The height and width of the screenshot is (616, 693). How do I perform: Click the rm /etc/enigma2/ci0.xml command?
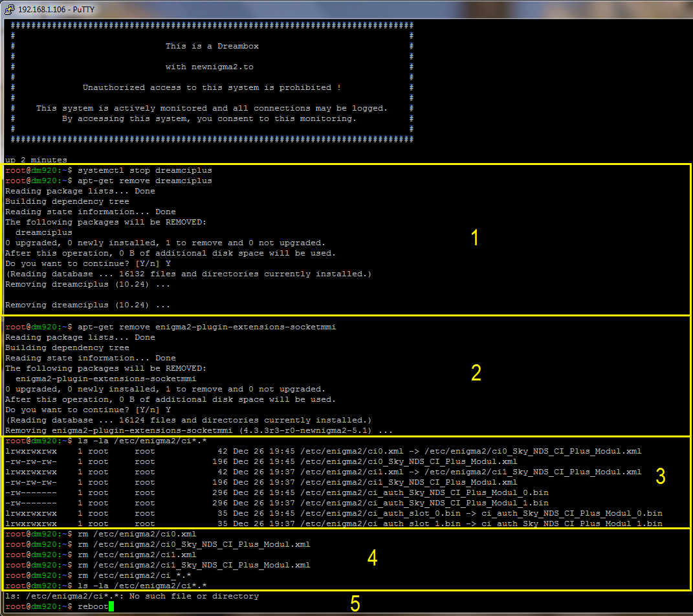click(x=137, y=534)
